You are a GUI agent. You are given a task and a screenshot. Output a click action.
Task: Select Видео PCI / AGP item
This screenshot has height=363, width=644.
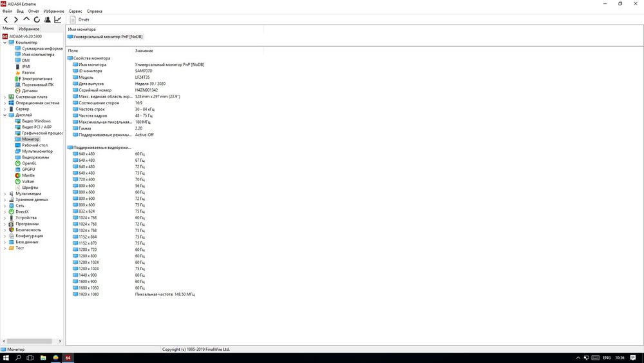click(x=33, y=127)
